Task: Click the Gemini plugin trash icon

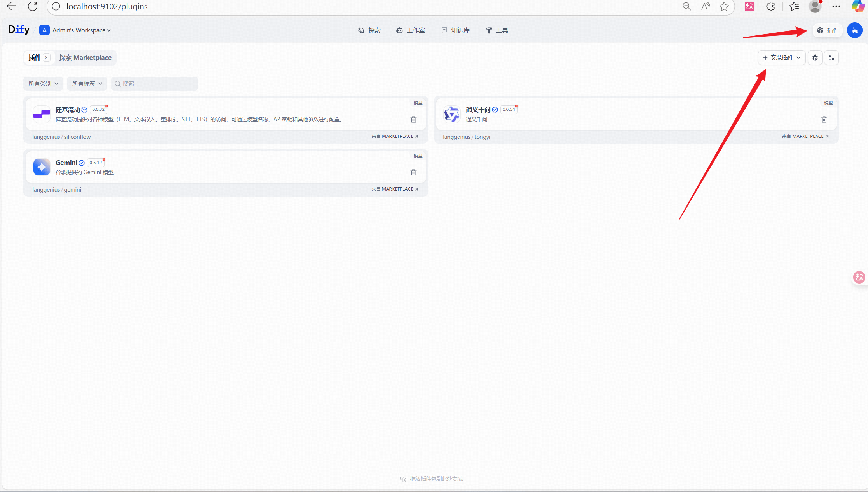Action: click(414, 172)
